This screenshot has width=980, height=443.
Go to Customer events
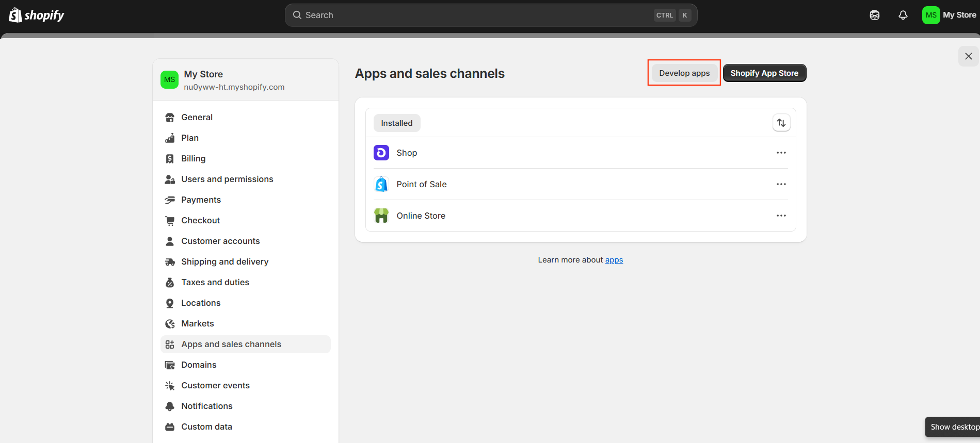(246, 386)
